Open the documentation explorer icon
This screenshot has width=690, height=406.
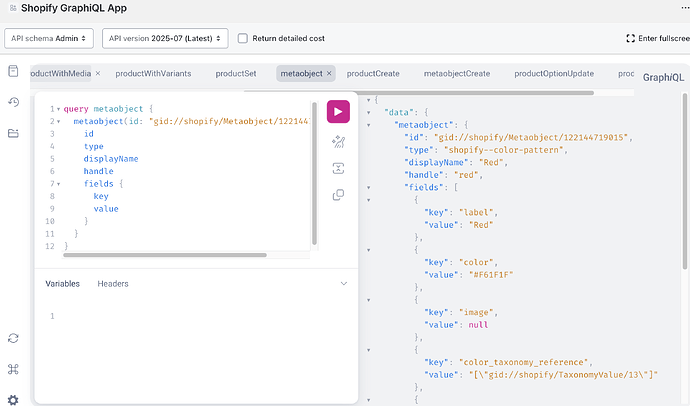[x=13, y=71]
